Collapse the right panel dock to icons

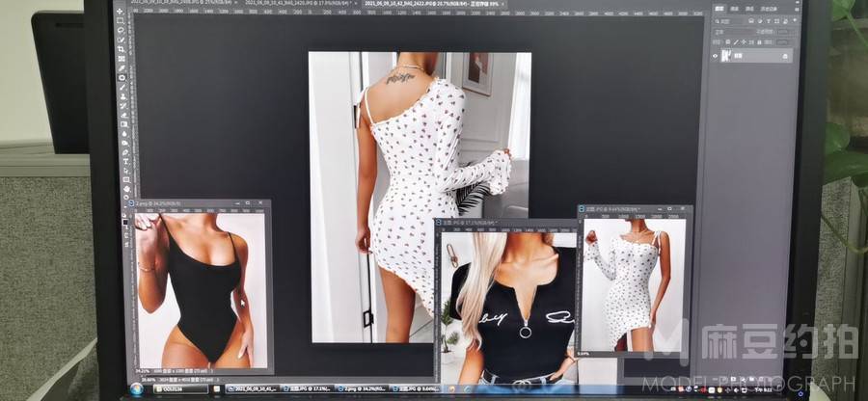798,2
